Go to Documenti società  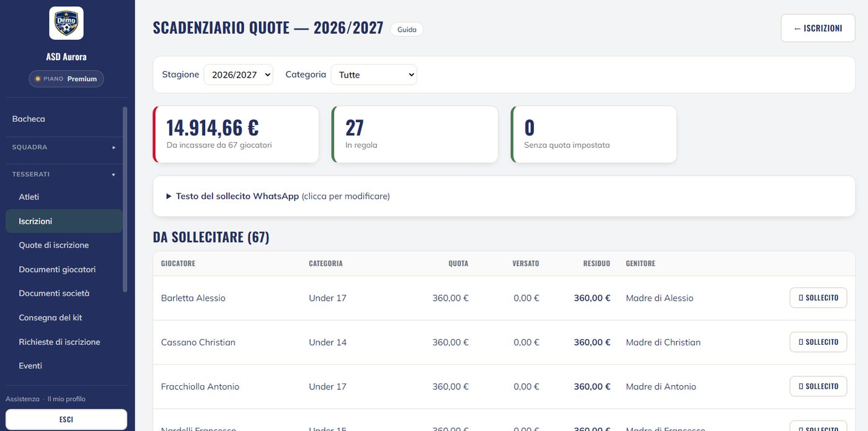(x=64, y=293)
